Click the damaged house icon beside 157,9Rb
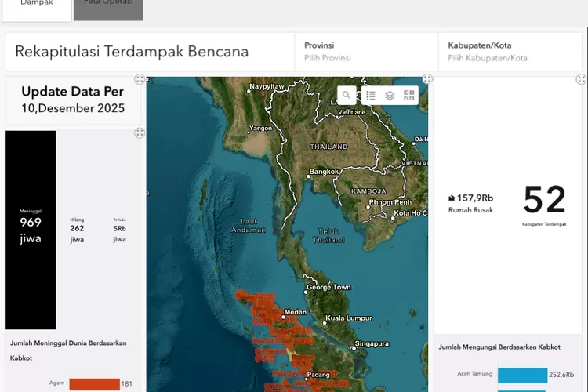The image size is (588, 392). 452,198
